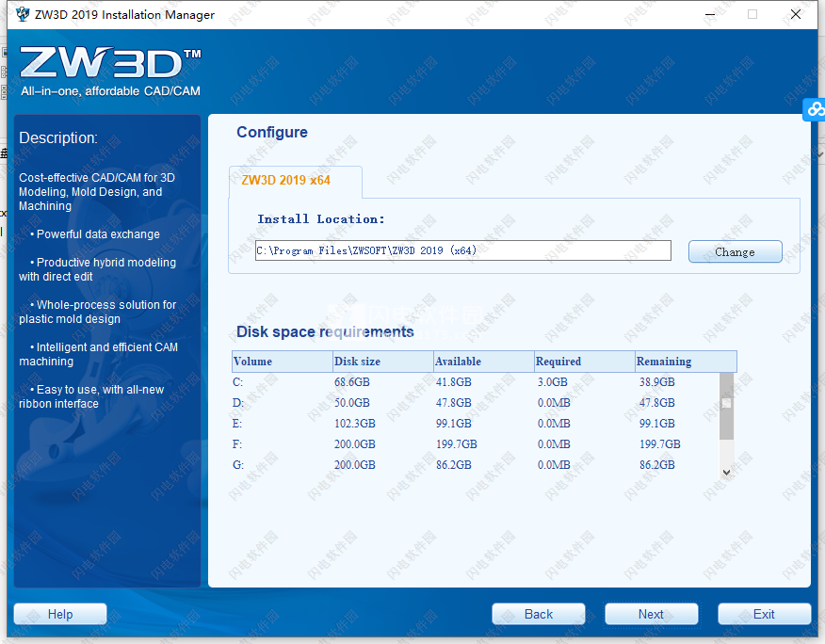Click the 3.0GB required value
This screenshot has height=644, width=825.
point(553,382)
